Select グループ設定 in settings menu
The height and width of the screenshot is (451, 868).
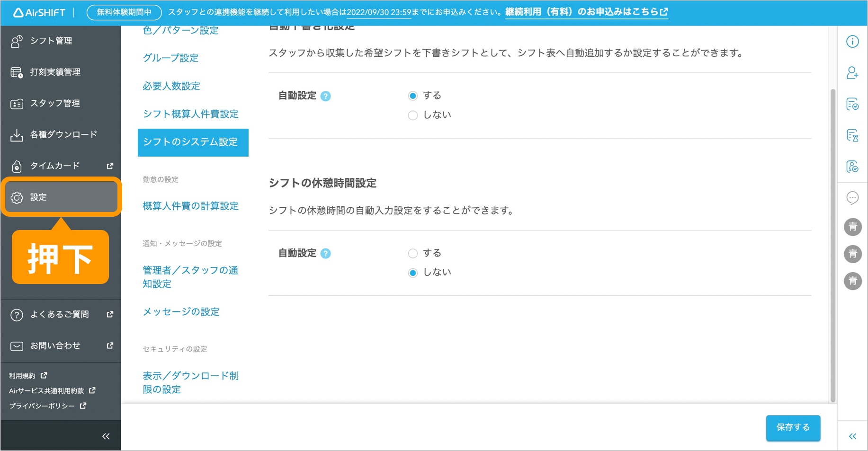pos(170,58)
